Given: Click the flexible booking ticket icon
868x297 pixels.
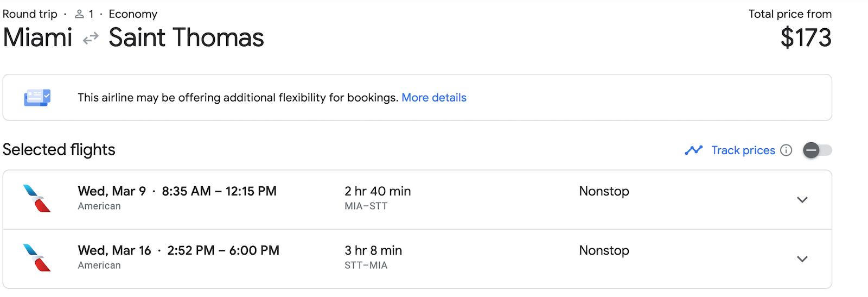Looking at the screenshot, I should [x=37, y=98].
